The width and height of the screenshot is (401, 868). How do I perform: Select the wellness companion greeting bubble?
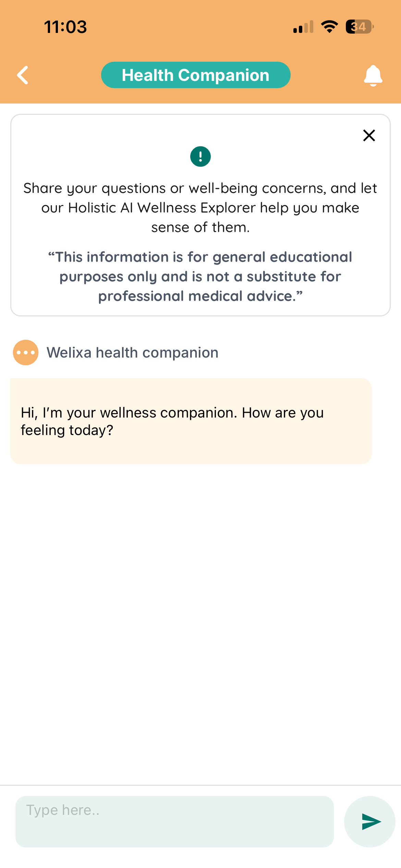[191, 421]
